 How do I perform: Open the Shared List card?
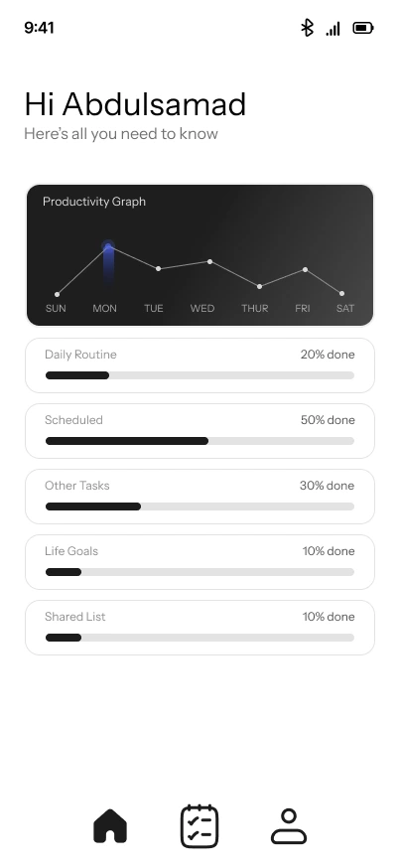tap(199, 628)
